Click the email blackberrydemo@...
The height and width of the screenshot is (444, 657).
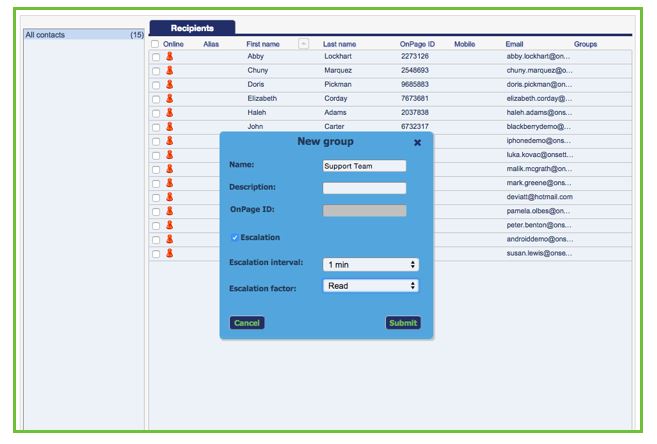pyautogui.click(x=538, y=126)
